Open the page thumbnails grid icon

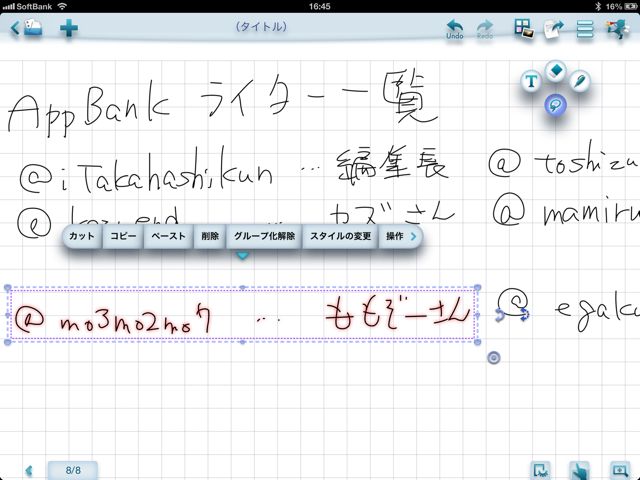coord(524,29)
